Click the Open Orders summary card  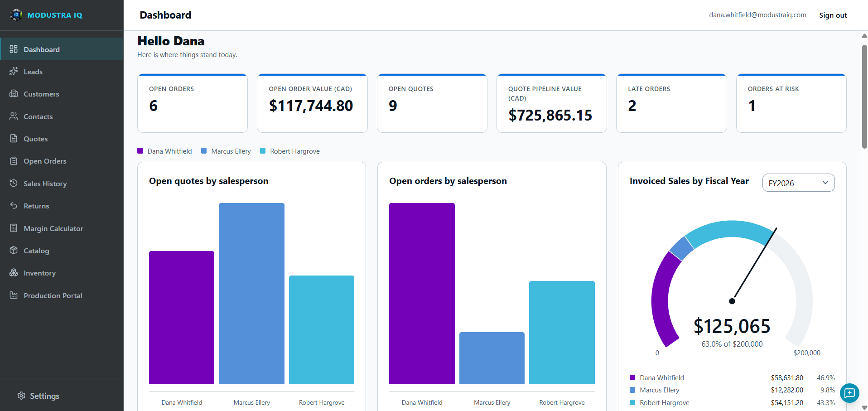pyautogui.click(x=193, y=103)
